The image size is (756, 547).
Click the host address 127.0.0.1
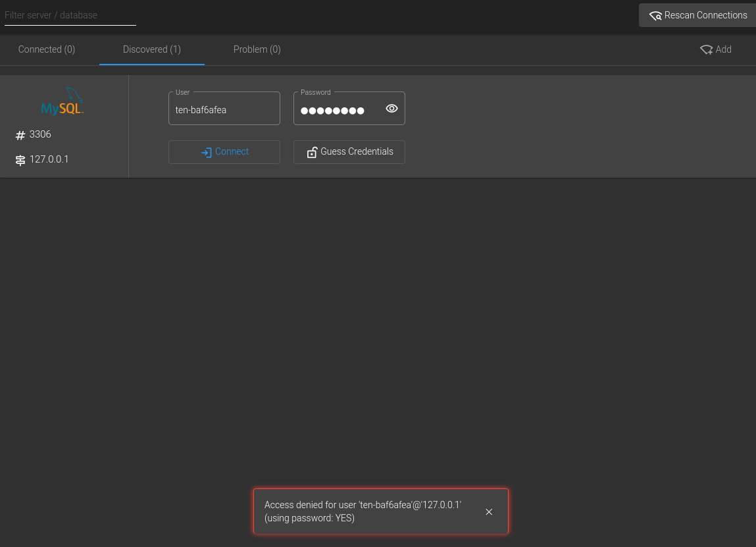pos(49,160)
